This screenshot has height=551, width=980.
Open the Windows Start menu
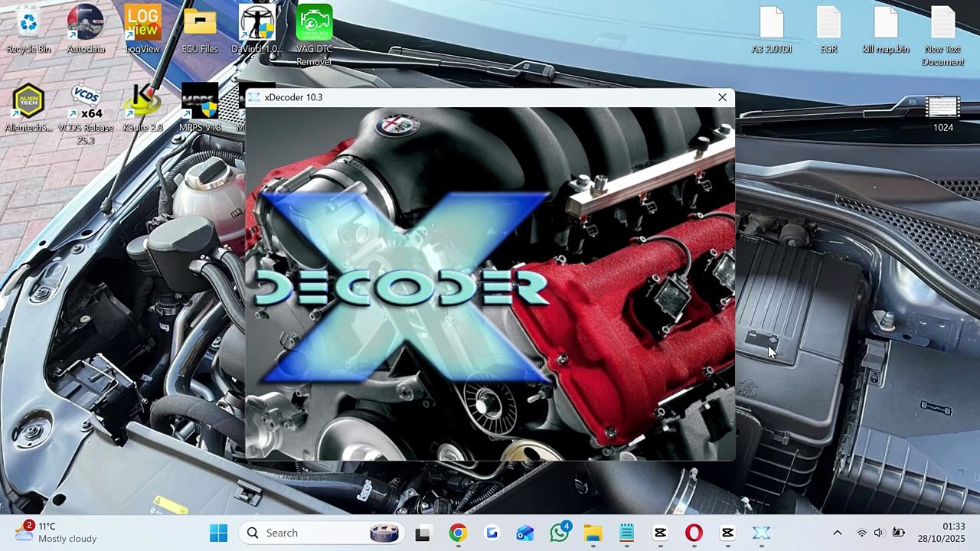click(x=218, y=533)
